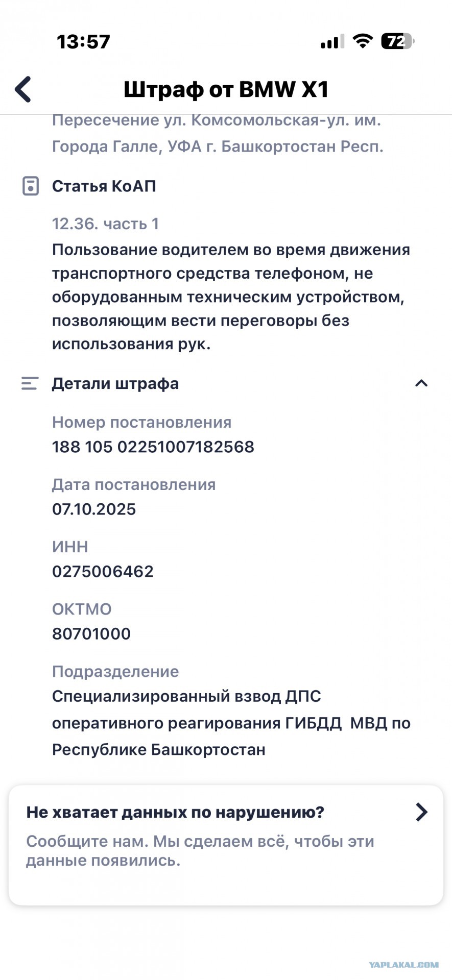Select the Детали штрафа heading
This screenshot has height=980, width=452.
115,383
